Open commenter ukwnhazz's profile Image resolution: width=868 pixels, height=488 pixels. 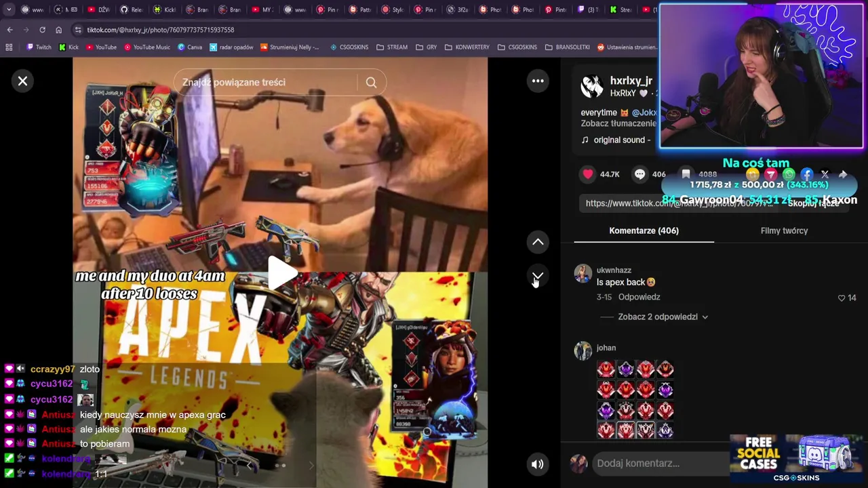click(614, 270)
